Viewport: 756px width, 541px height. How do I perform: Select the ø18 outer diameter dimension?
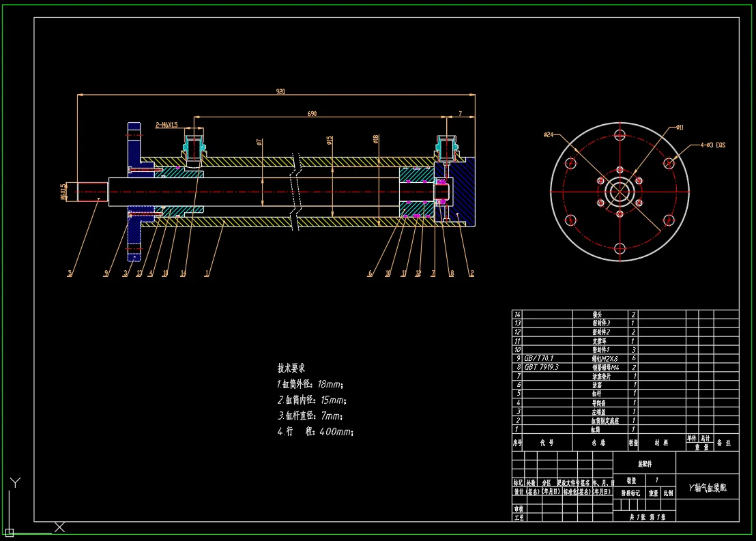(376, 139)
